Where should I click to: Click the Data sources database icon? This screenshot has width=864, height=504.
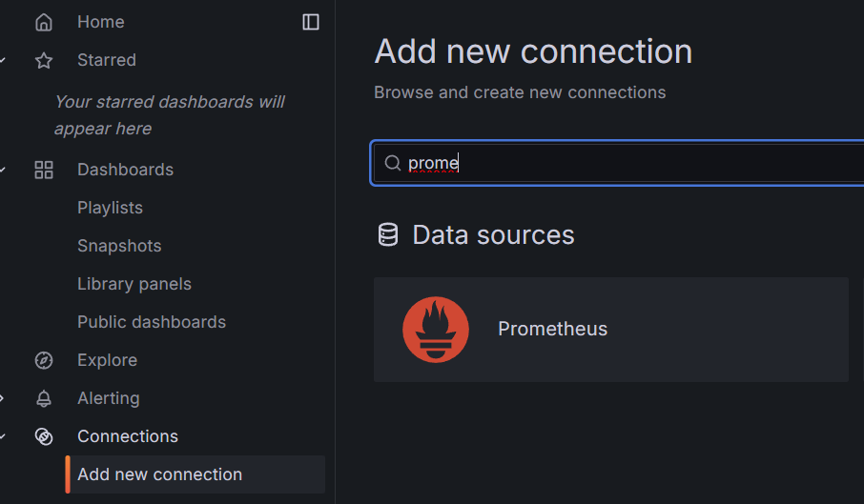388,234
